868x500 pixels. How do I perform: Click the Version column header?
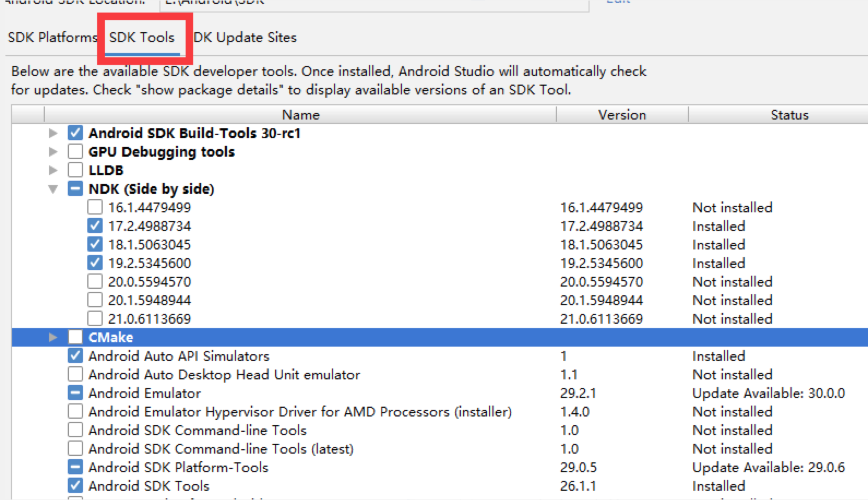tap(622, 115)
